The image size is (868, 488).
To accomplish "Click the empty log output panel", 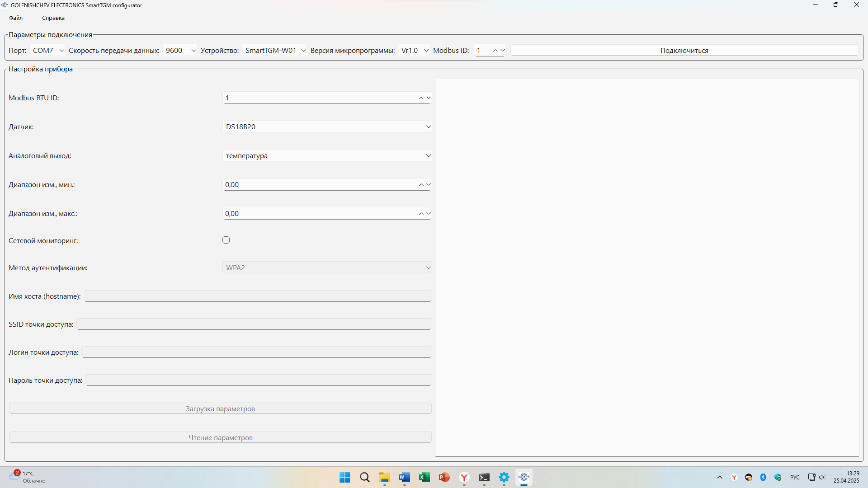I will coord(647,267).
